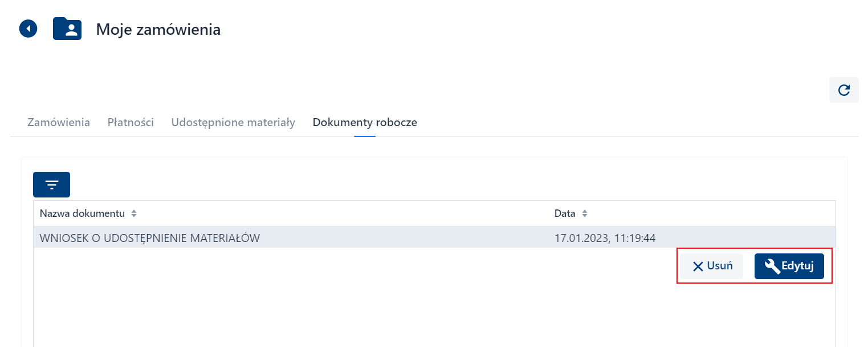This screenshot has width=868, height=347.
Task: Sort by the Nazwa dokumentu column header
Action: tap(82, 213)
